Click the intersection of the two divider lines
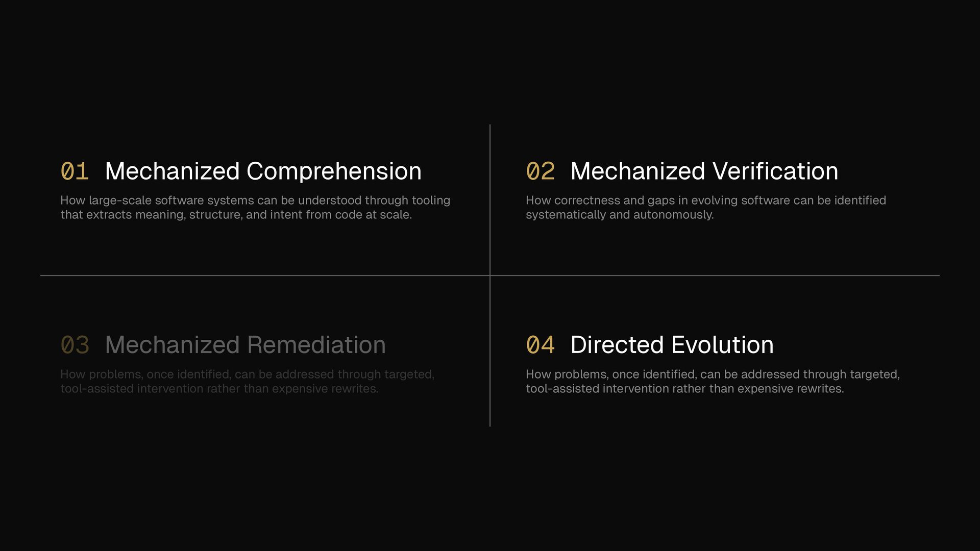The image size is (980, 551). click(490, 275)
